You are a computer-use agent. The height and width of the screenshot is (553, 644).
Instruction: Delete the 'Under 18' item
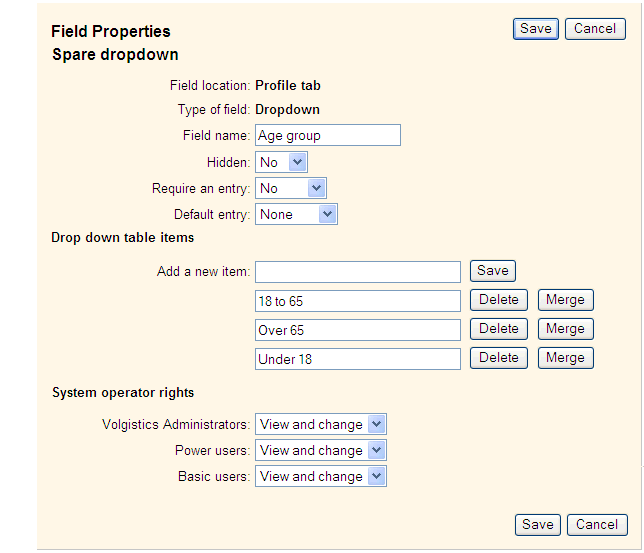tap(499, 358)
